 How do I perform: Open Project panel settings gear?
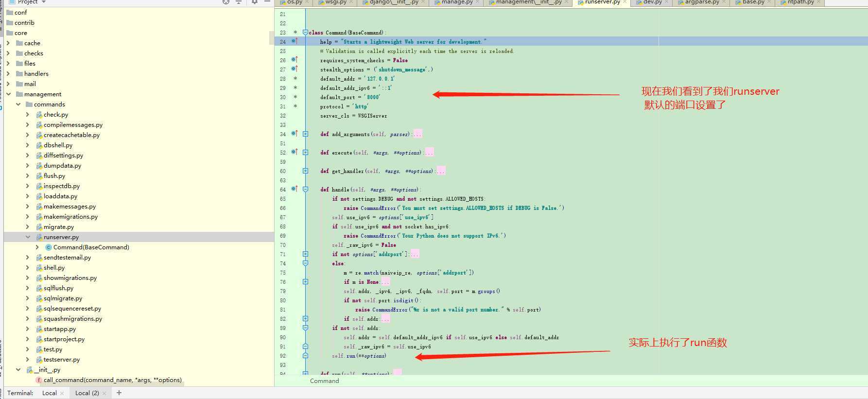click(255, 2)
